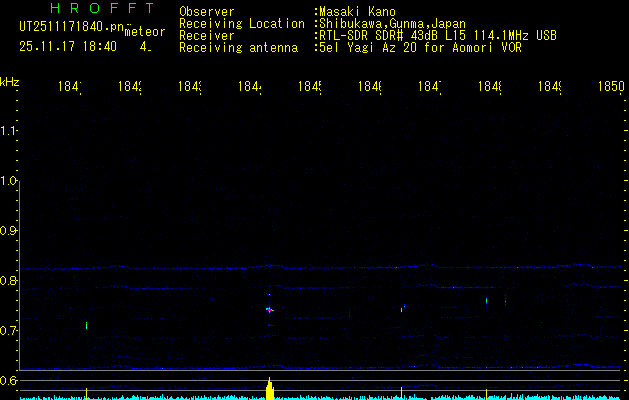Click the RTL-SDR receiver description line

pyautogui.click(x=438, y=36)
